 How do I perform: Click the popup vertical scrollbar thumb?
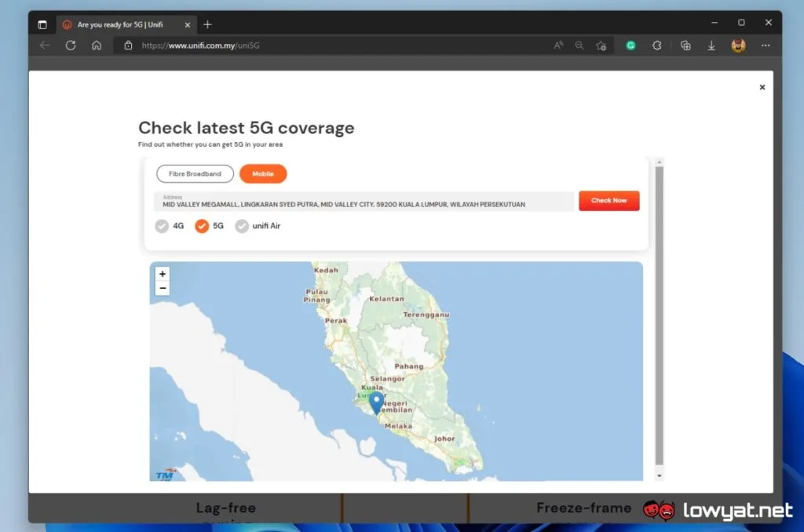(660, 315)
